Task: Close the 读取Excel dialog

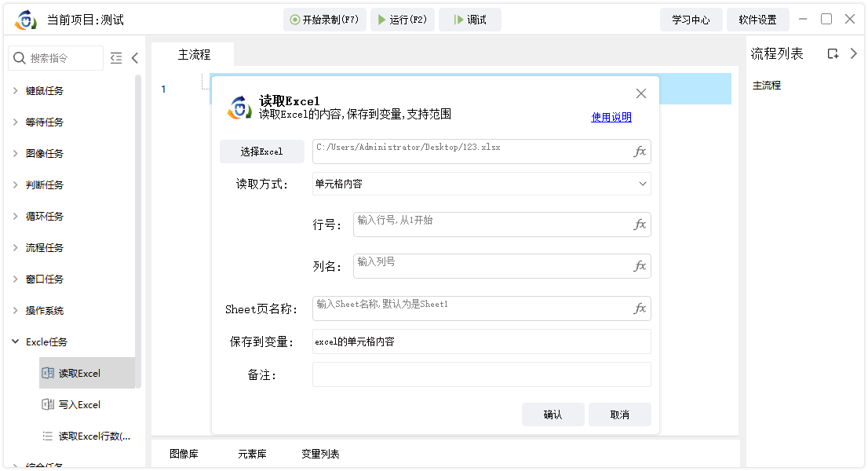Action: tap(641, 93)
